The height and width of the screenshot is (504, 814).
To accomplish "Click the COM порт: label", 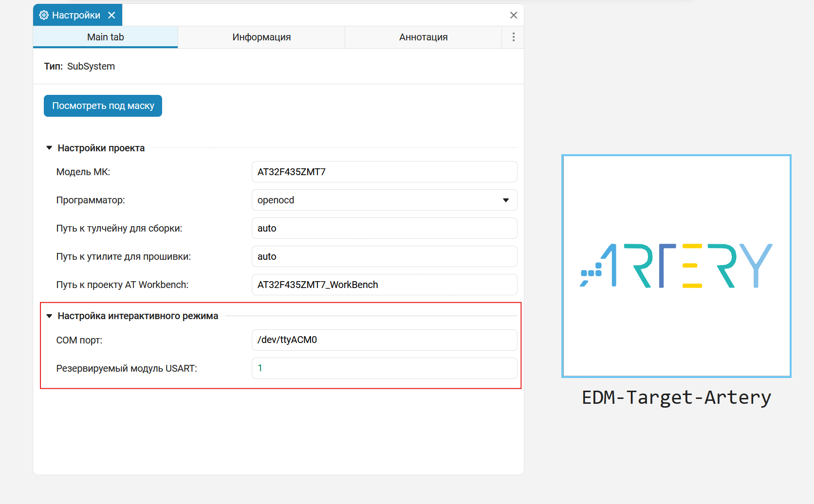I will [x=79, y=340].
